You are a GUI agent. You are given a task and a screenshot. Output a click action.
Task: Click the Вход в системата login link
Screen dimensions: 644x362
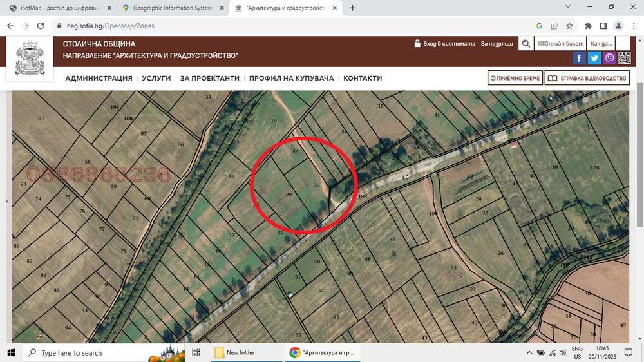coord(445,44)
